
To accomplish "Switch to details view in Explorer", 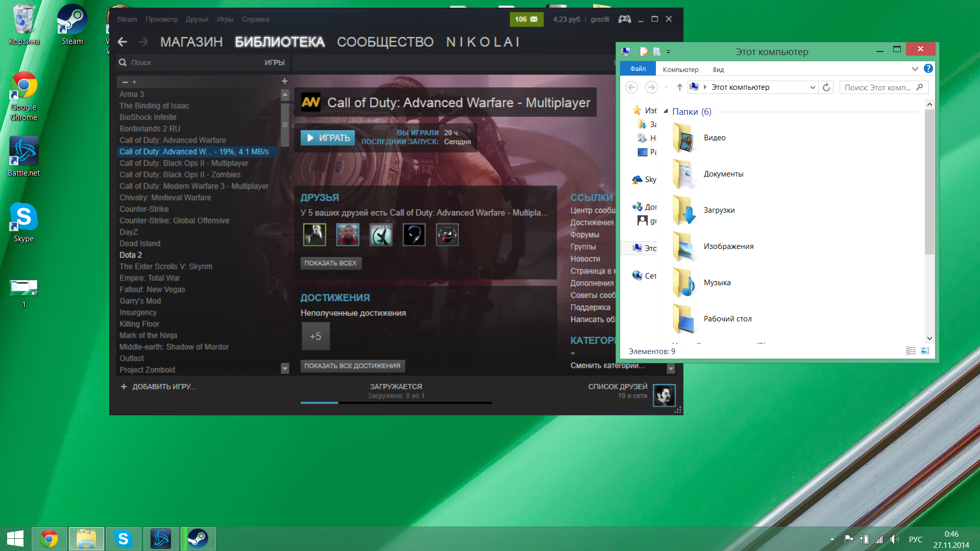I will [x=911, y=350].
